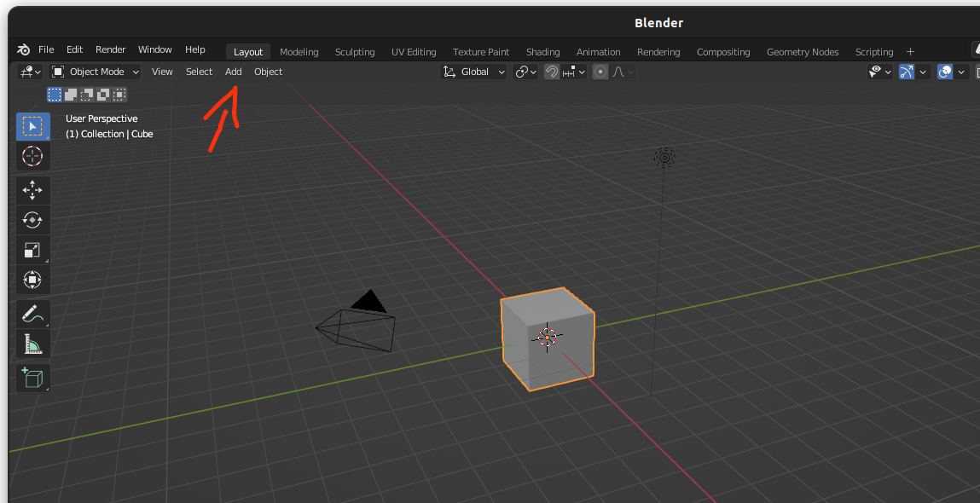Switch to the Shading workspace tab
Screen dimensions: 980x503
coord(543,52)
